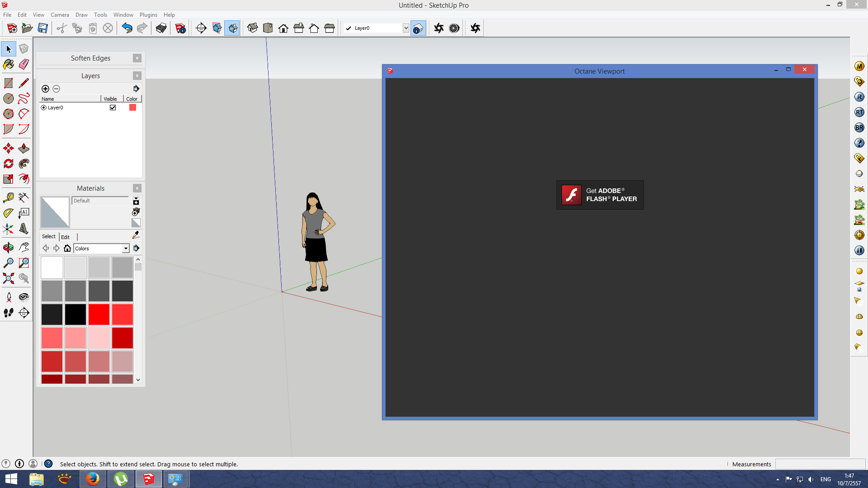Pick the Offset tool
Screen dimensions: 868x488
pos(24,179)
